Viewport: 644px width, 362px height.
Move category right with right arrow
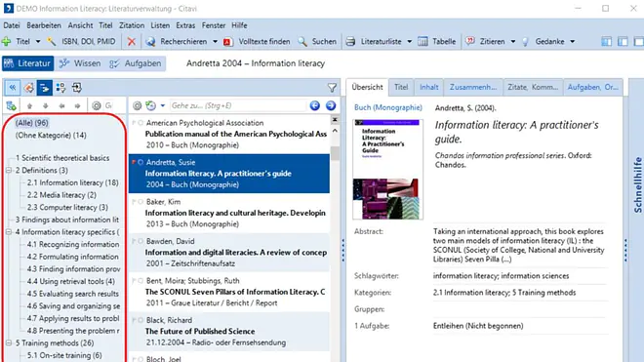tap(78, 106)
